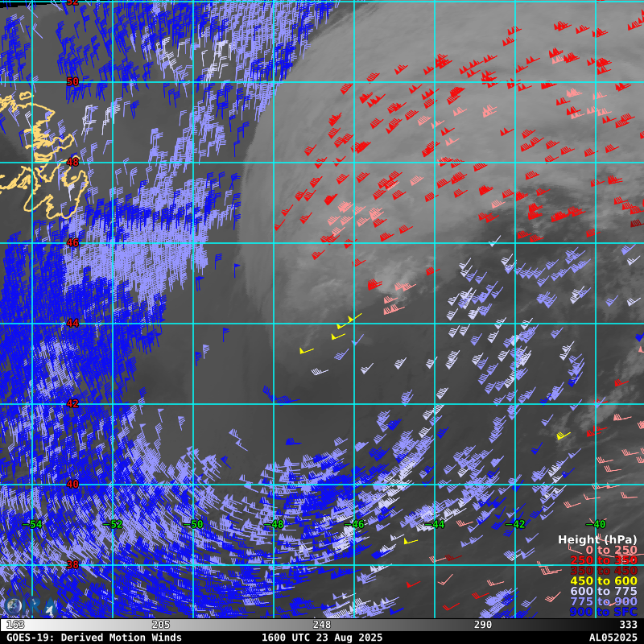Click the latitude label 44
The image size is (644, 644).
pyautogui.click(x=72, y=324)
